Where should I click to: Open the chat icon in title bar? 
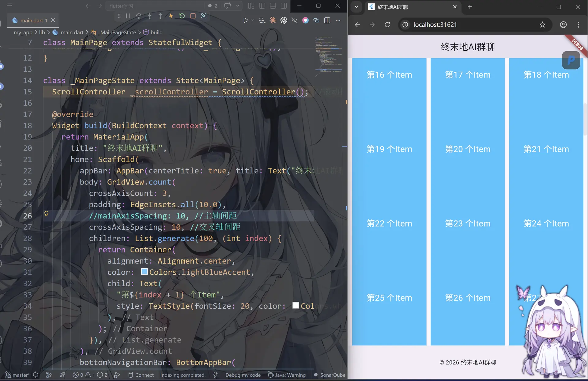click(228, 6)
